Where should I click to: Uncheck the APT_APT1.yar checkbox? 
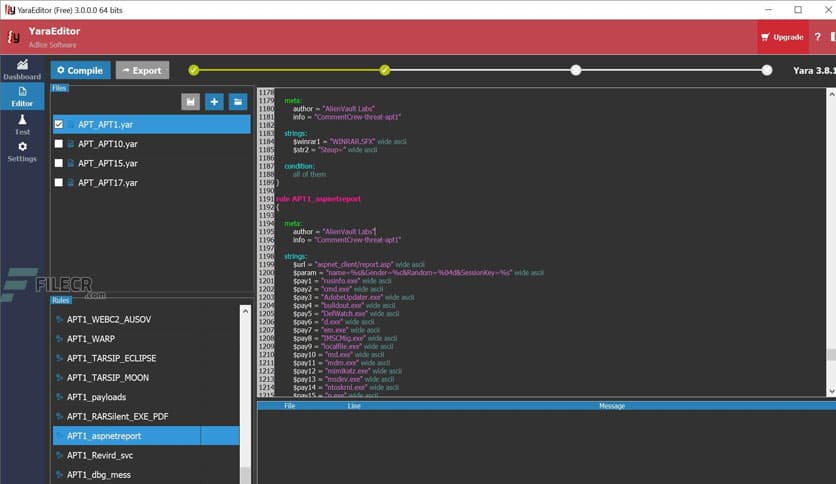click(59, 124)
